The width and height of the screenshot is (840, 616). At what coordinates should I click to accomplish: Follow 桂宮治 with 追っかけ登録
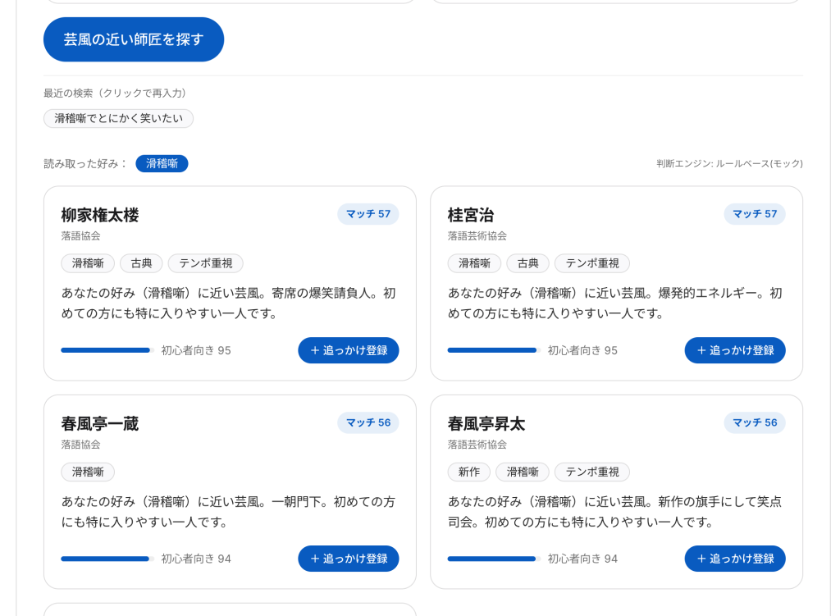pyautogui.click(x=735, y=350)
